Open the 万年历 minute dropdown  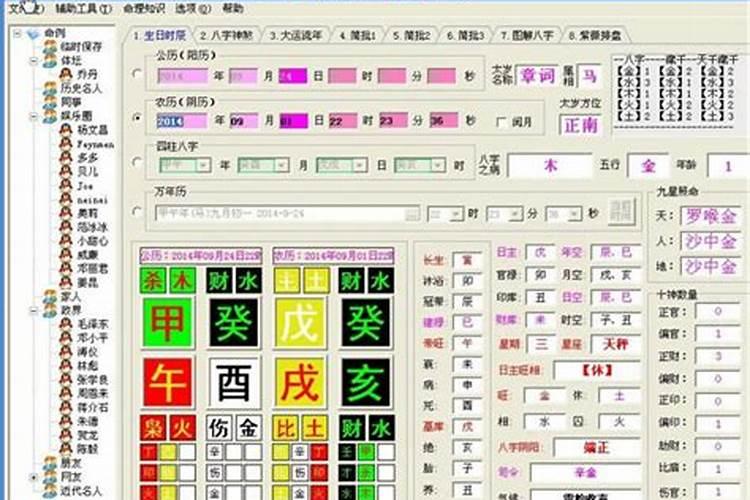coord(515,213)
